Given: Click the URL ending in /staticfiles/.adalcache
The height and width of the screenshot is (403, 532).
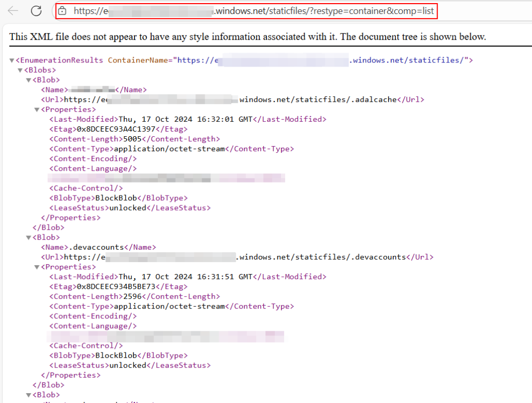Looking at the screenshot, I should coord(230,99).
